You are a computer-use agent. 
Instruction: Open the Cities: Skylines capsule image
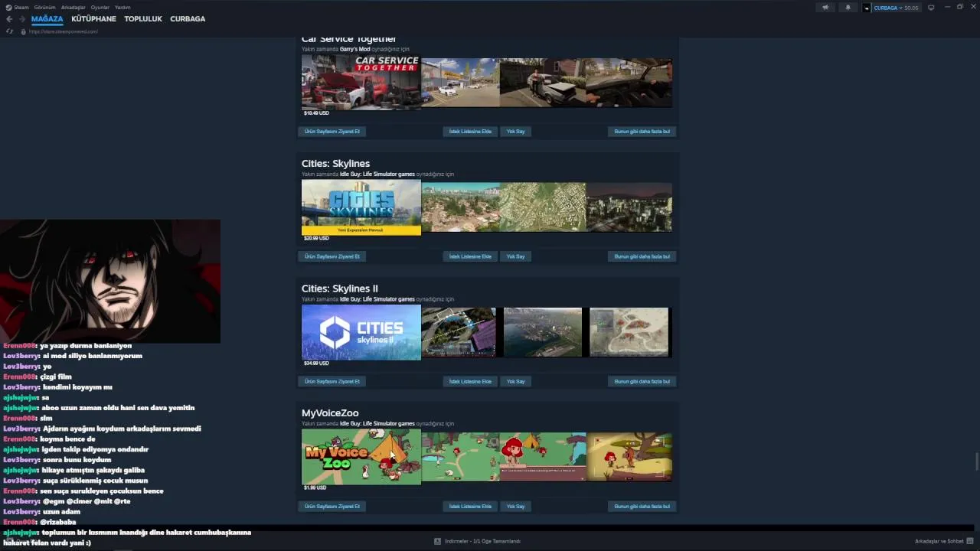361,207
